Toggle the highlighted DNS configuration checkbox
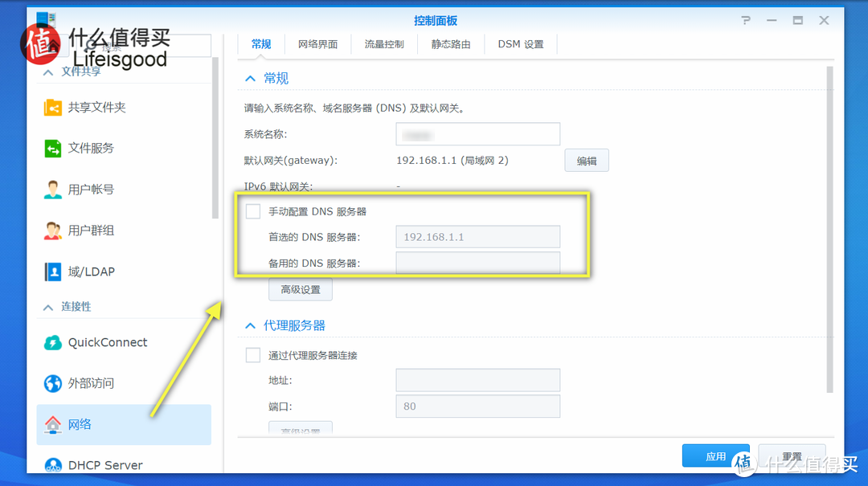The width and height of the screenshot is (868, 486). pos(252,210)
